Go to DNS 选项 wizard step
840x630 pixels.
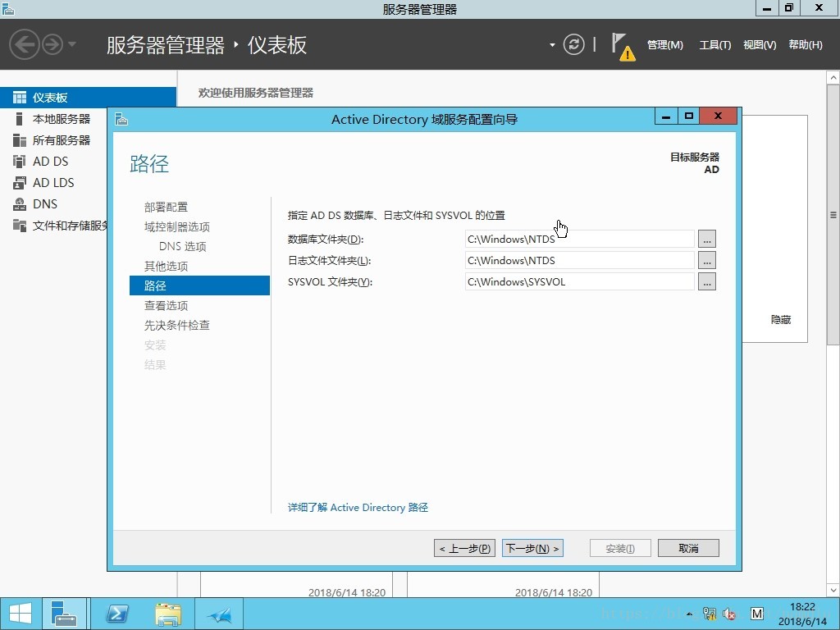pos(183,246)
